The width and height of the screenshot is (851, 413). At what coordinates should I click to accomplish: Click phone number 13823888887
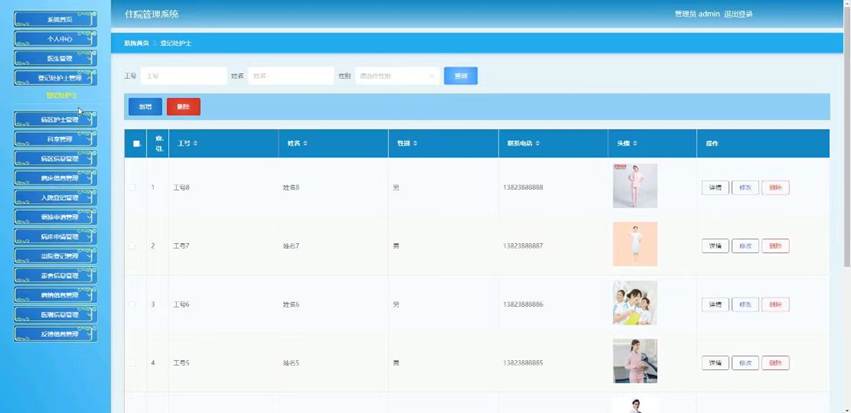point(523,246)
